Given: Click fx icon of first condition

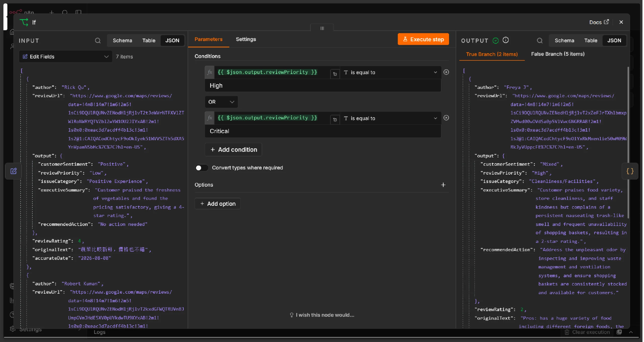Looking at the screenshot, I should pos(210,73).
